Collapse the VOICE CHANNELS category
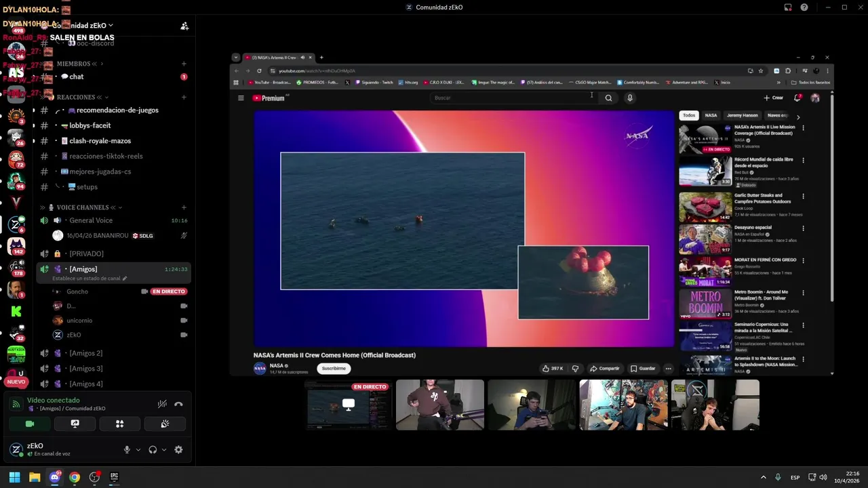 tap(83, 207)
